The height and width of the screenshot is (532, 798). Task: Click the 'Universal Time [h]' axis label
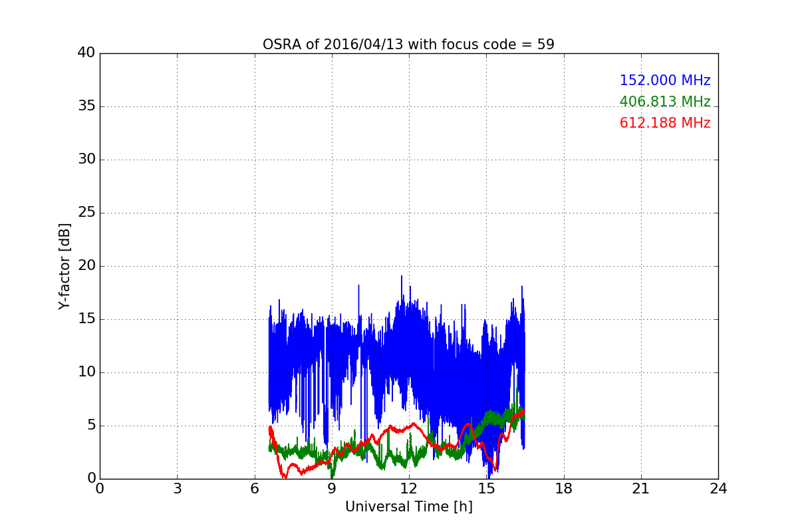click(x=408, y=507)
